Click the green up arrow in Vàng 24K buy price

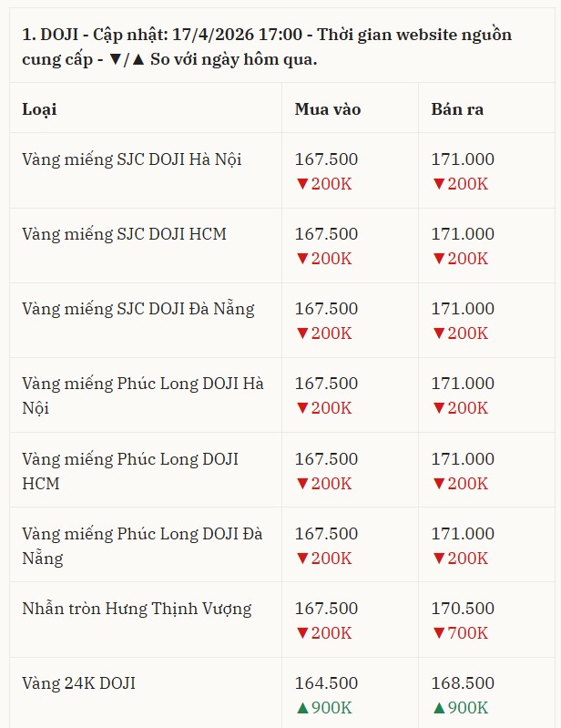pyautogui.click(x=302, y=708)
